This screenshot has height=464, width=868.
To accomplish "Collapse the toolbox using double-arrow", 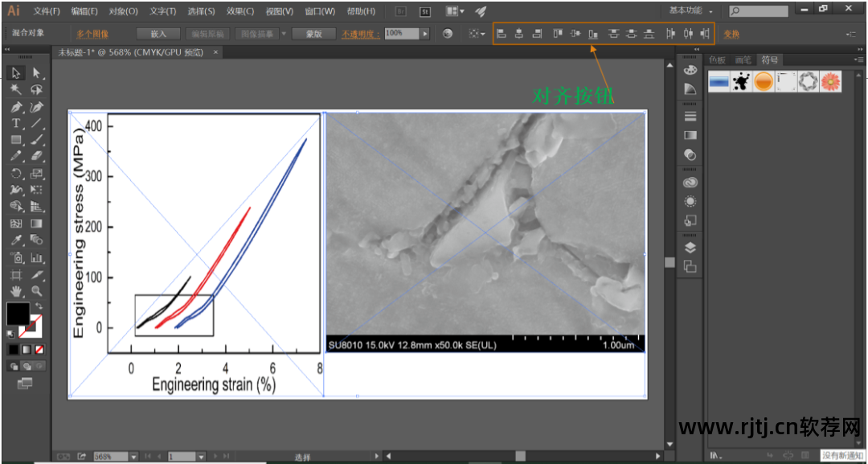I will (8, 49).
